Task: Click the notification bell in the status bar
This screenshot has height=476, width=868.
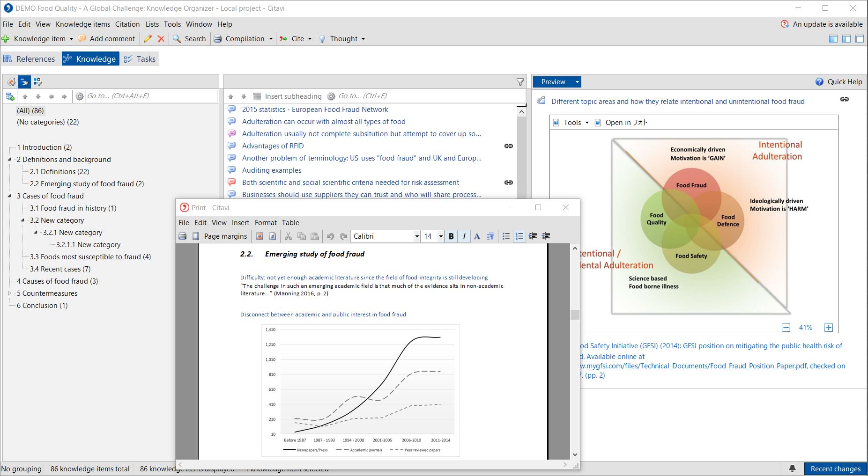Action: click(x=792, y=469)
